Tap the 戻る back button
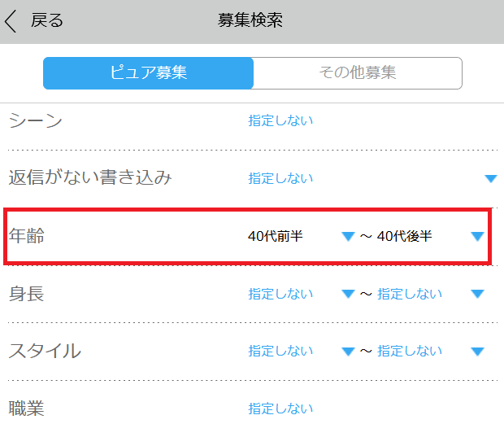The image size is (504, 437). click(x=46, y=20)
